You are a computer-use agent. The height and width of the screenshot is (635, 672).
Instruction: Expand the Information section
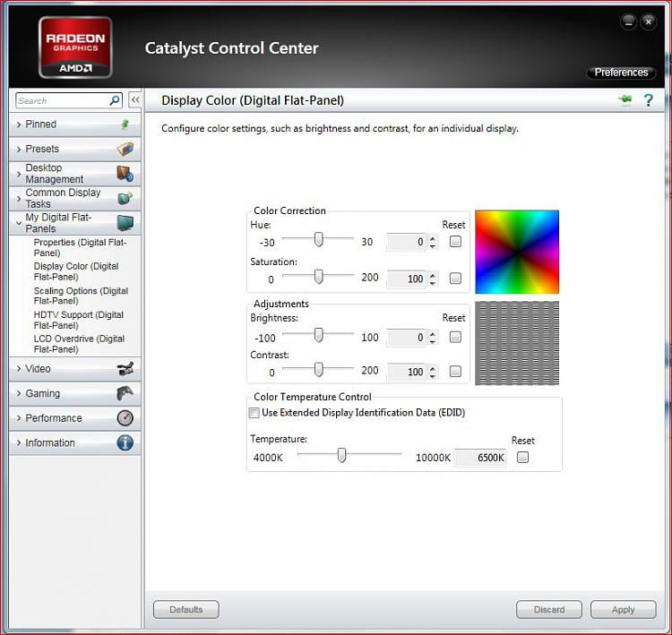point(19,442)
